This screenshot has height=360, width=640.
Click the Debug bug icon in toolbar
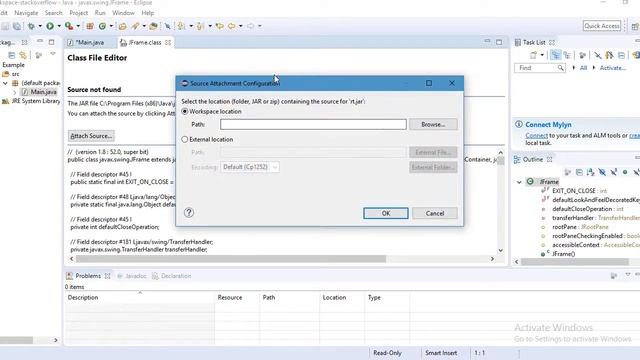coord(31,26)
